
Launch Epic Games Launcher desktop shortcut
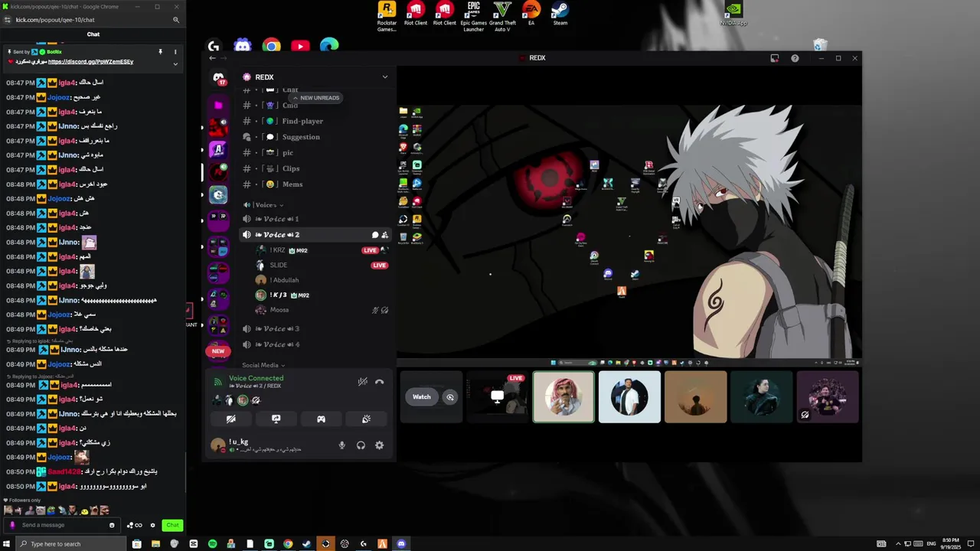coord(474,16)
